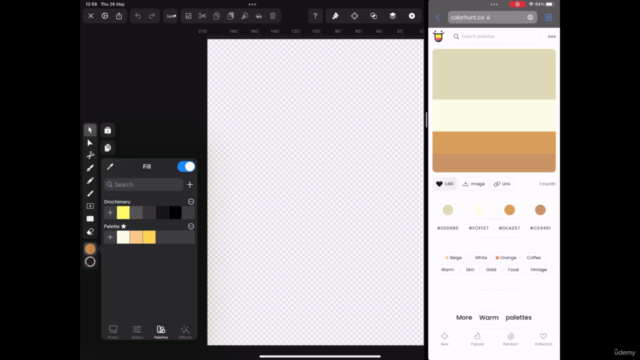This screenshot has height=360, width=640.
Task: Open colorhunt three-dots menu
Action: 552,36
